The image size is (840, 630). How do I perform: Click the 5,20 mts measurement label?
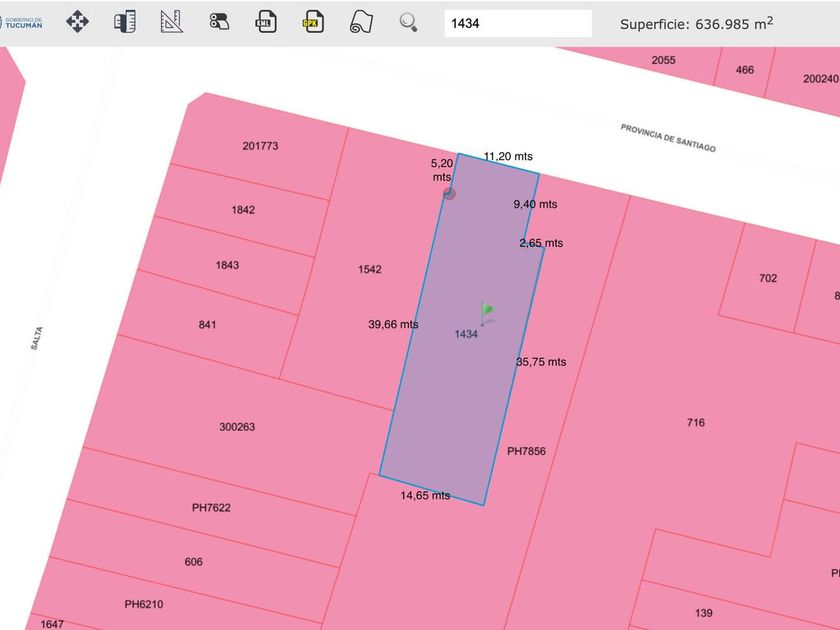[x=442, y=170]
